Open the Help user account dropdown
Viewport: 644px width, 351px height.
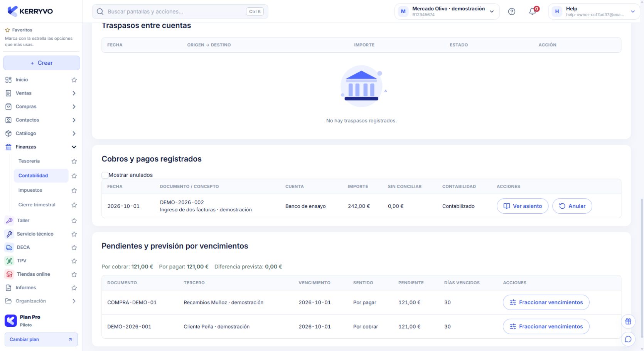594,12
